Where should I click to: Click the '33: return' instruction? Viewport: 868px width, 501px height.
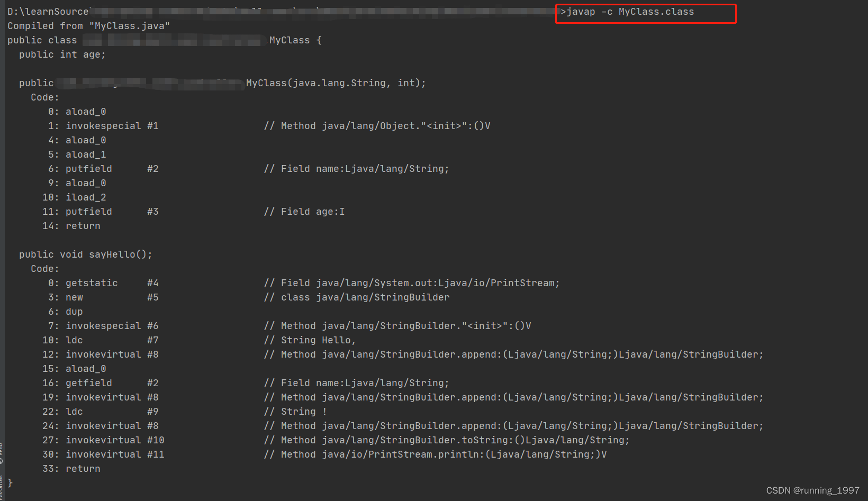click(71, 469)
